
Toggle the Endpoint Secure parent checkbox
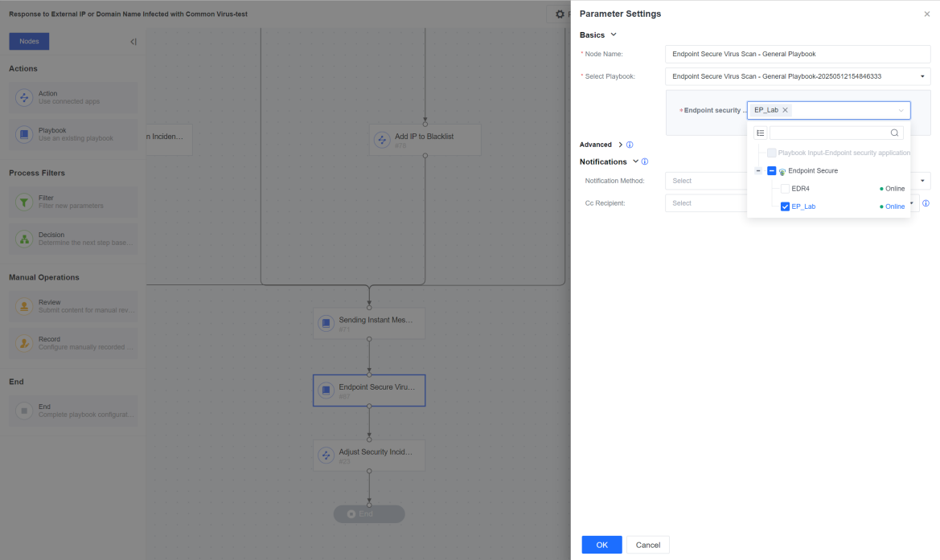pyautogui.click(x=772, y=170)
